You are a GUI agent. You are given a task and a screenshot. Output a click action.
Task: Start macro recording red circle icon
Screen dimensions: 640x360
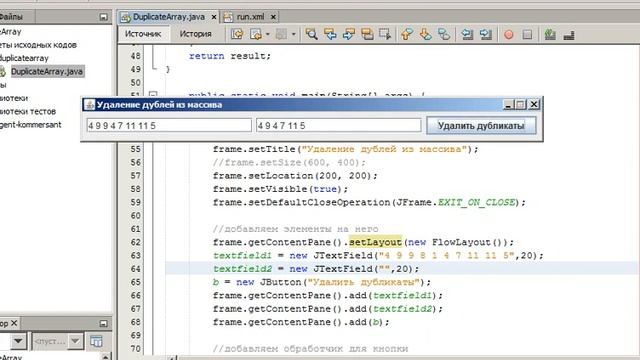point(509,35)
